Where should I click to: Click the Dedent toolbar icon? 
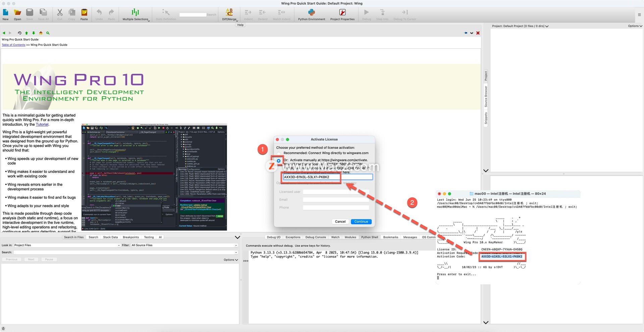(x=263, y=12)
